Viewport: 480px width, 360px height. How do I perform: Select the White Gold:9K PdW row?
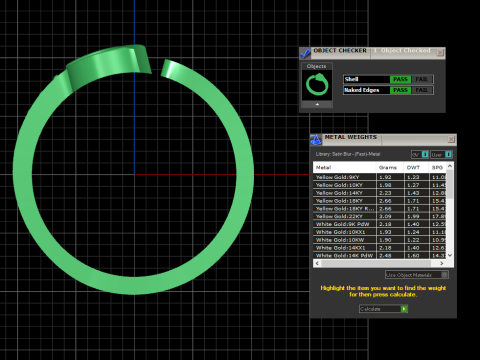pyautogui.click(x=379, y=224)
